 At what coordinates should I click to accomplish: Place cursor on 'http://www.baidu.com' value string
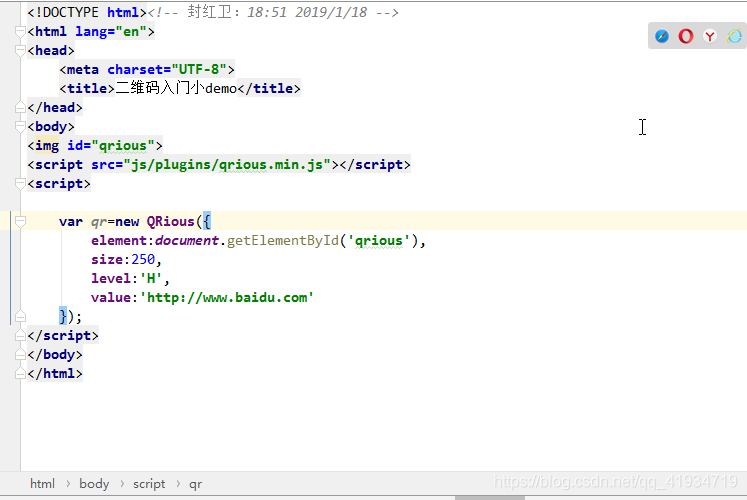coord(227,298)
